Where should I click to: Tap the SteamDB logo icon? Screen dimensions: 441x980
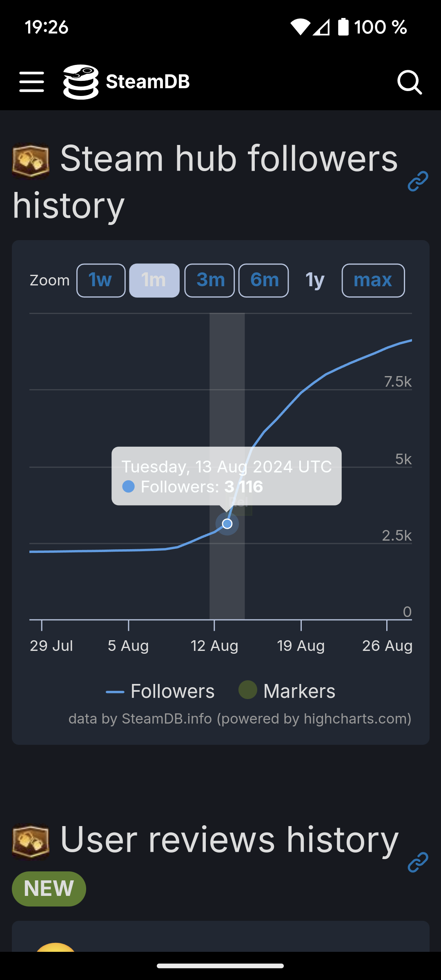[81, 82]
